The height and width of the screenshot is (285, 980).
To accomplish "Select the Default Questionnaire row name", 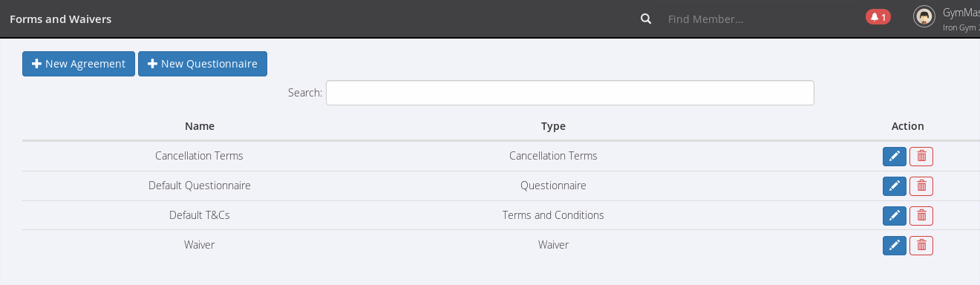I will click(200, 186).
